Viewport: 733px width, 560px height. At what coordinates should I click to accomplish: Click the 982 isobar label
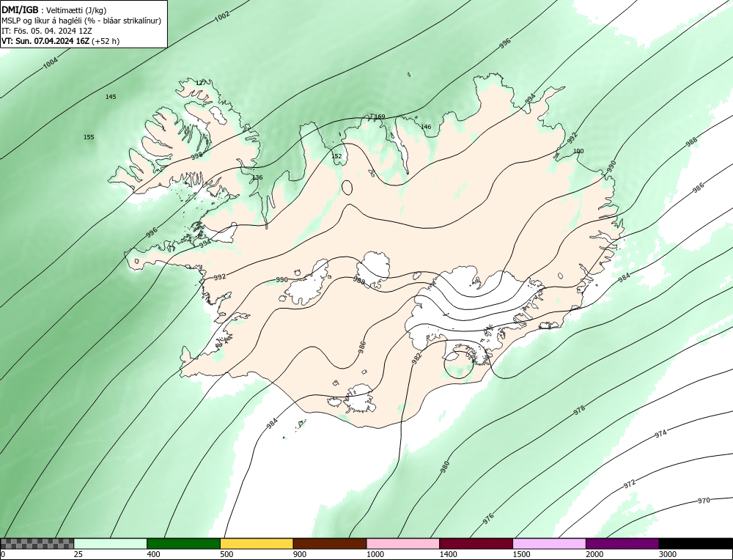[416, 358]
